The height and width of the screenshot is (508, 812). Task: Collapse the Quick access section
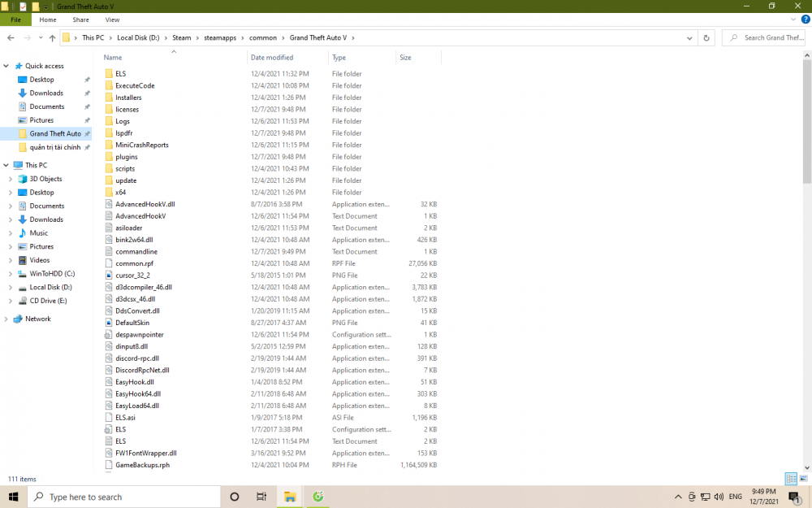tap(6, 66)
